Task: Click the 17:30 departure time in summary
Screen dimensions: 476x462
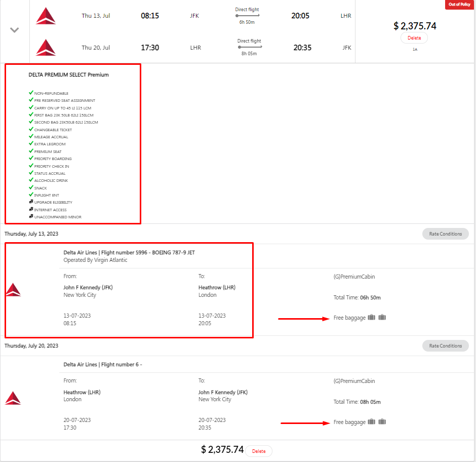Action: 150,48
